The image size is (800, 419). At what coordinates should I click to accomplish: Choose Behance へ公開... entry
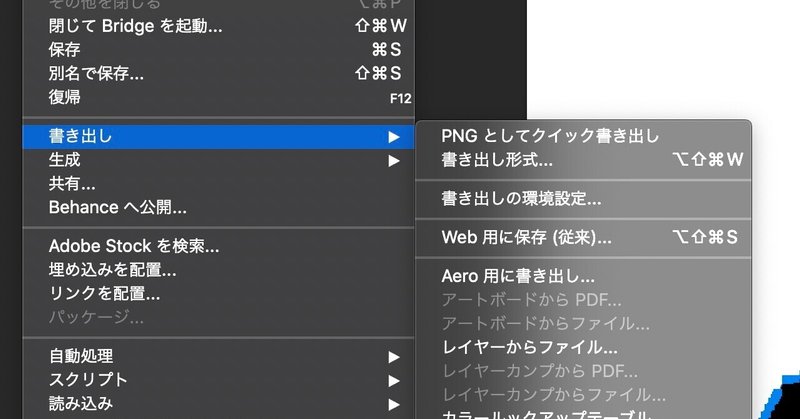(218, 207)
